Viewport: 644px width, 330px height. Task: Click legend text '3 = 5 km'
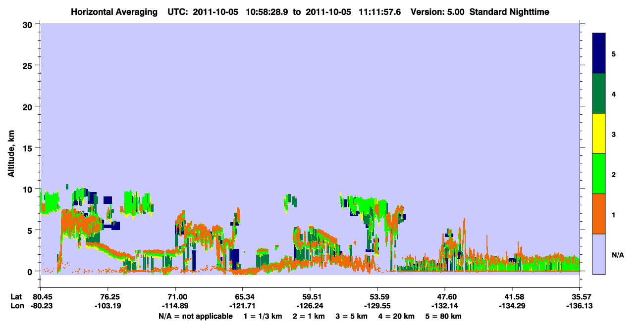point(351,316)
